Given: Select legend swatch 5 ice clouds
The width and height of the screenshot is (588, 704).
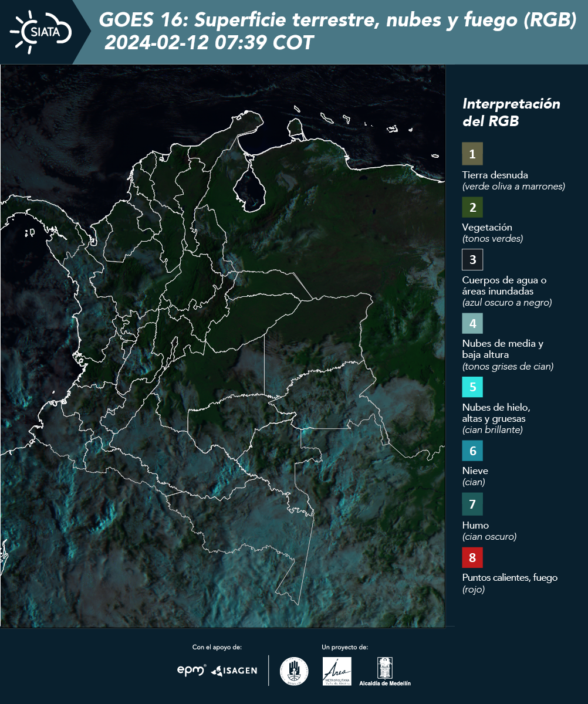Looking at the screenshot, I should point(472,387).
